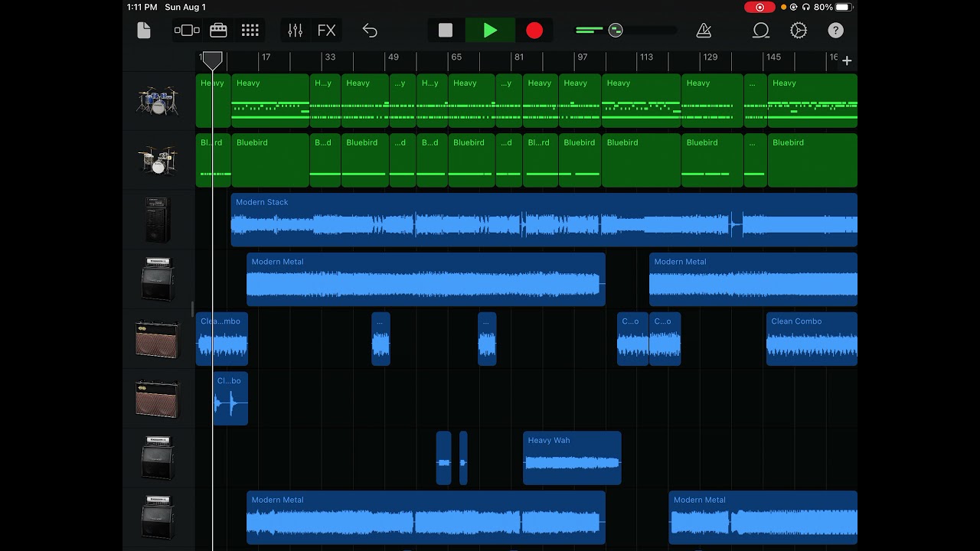
Task: Open the live loops grid icon
Action: pyautogui.click(x=250, y=31)
